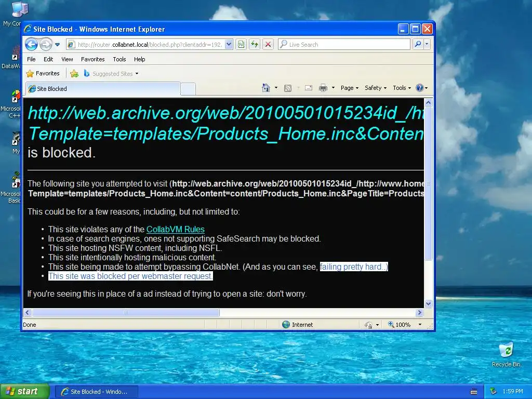
Task: Click the vertical scrollbar down arrow
Action: [x=429, y=303]
